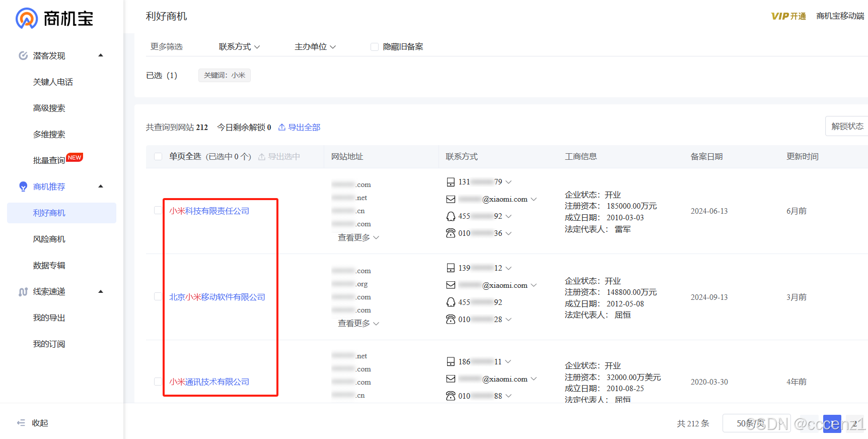868x439 pixels.
Task: Click the 线索速递 section icon
Action: tap(23, 292)
